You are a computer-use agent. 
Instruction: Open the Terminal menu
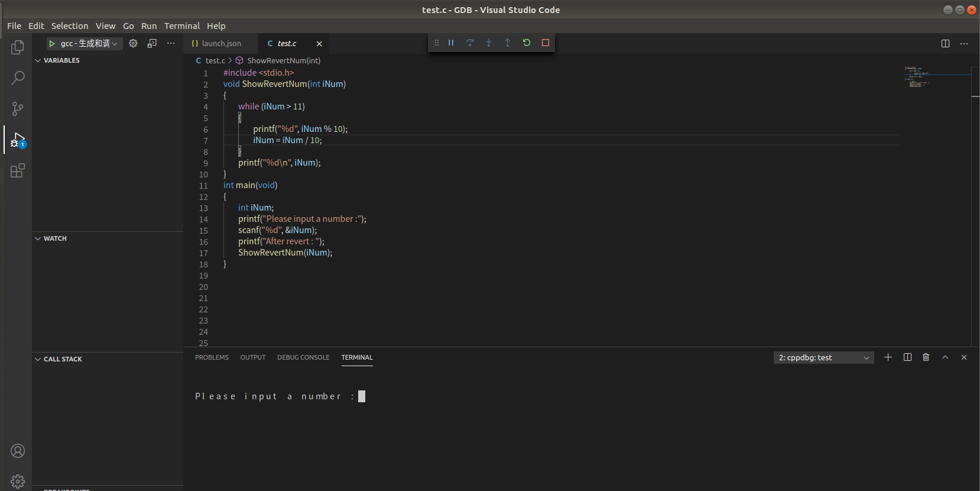click(x=182, y=25)
